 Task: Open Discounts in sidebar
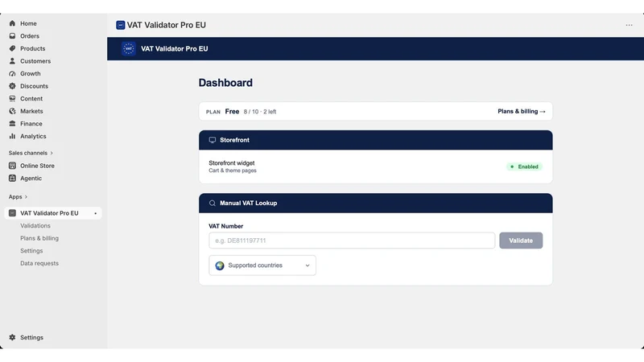tap(34, 86)
